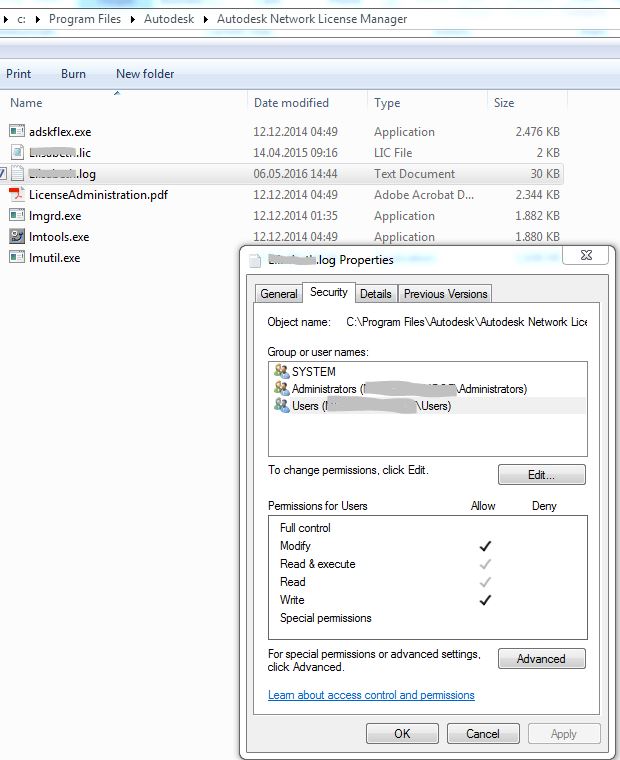Click the .lic license file icon
Viewport: 620px width, 760px height.
click(17, 152)
